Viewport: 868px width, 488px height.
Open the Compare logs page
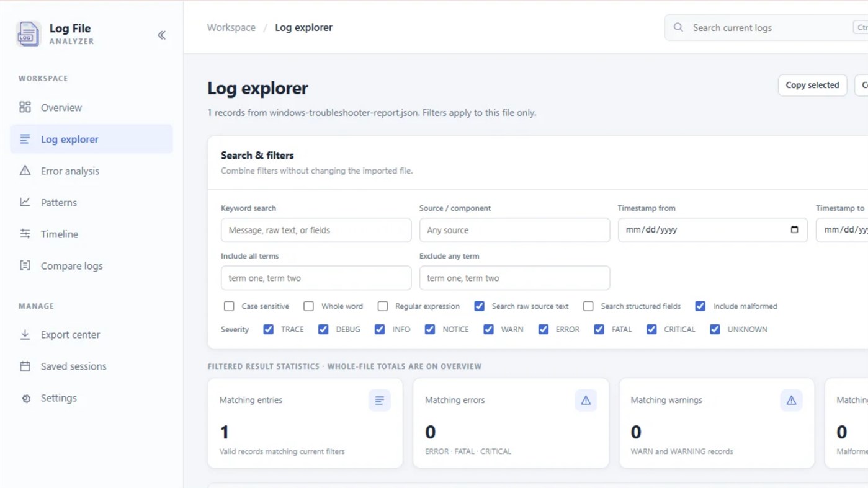[91, 265]
